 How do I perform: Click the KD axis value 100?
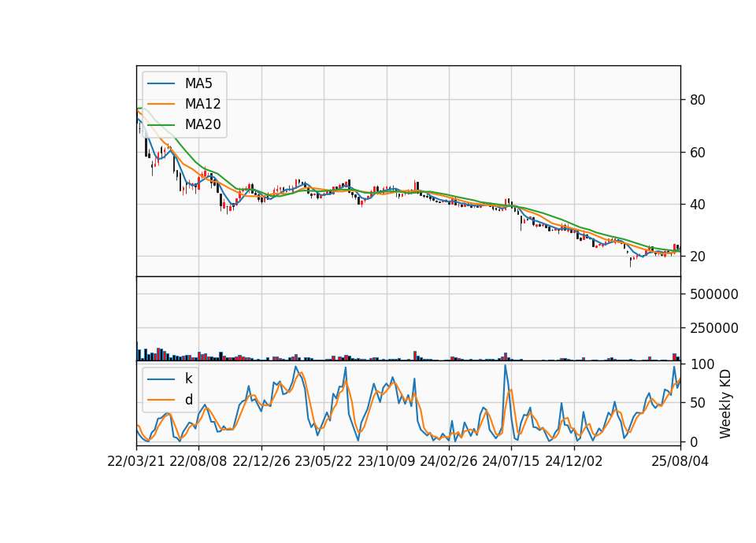click(702, 364)
